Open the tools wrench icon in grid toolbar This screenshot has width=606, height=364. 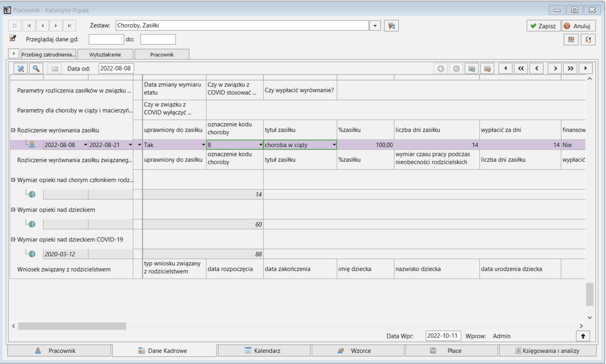tap(21, 69)
